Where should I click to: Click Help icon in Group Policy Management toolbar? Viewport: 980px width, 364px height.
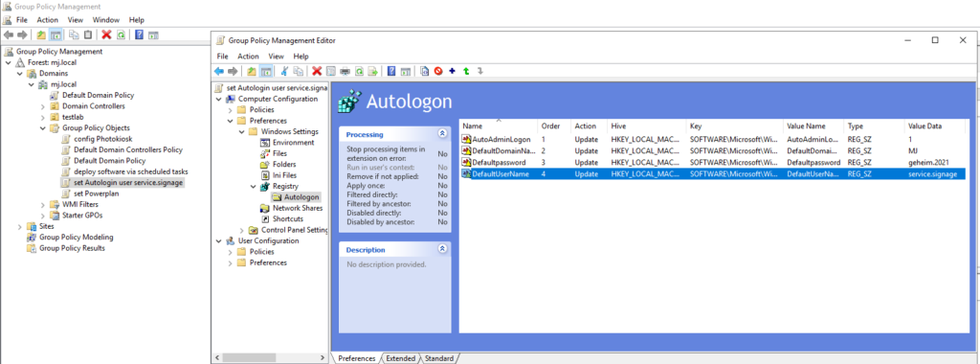[139, 35]
